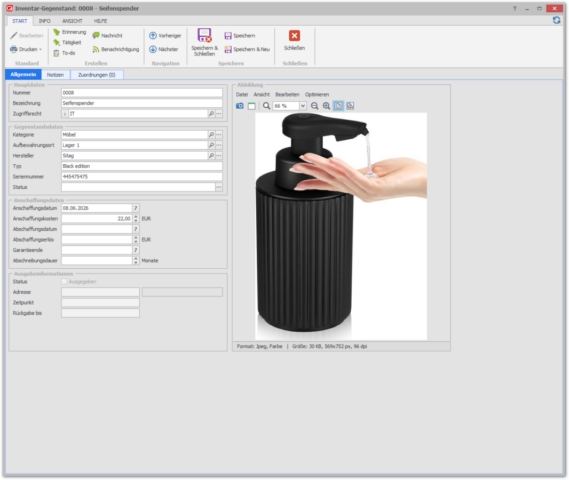
Task: Click the Bearbeiten pencil button
Action: point(26,36)
